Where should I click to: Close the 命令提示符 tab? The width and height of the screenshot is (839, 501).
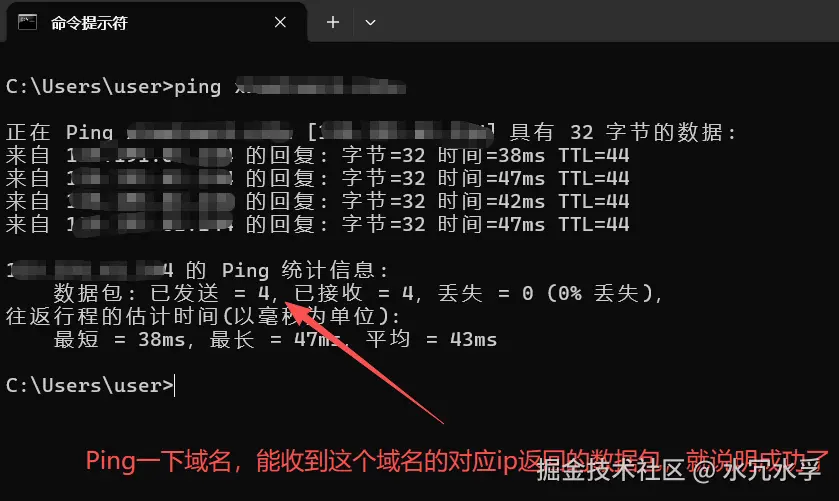[x=280, y=22]
